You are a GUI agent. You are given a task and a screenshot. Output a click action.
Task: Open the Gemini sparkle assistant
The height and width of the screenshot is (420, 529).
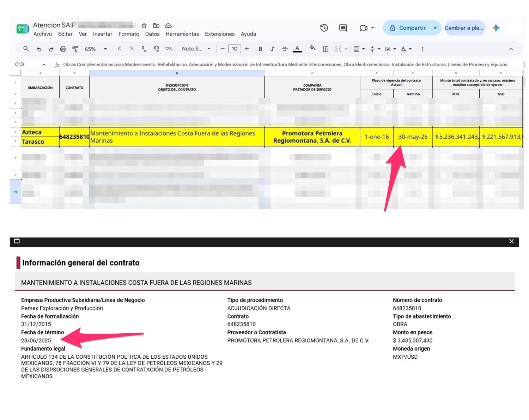pyautogui.click(x=496, y=28)
